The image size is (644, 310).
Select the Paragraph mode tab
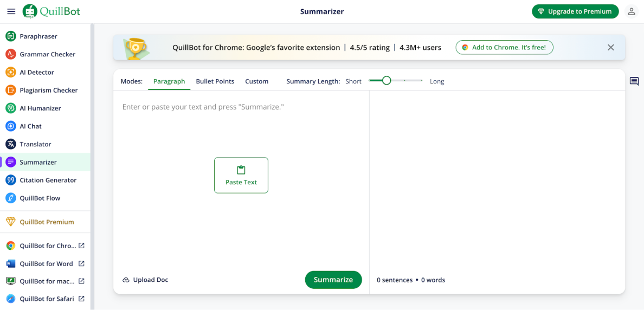[x=169, y=81]
